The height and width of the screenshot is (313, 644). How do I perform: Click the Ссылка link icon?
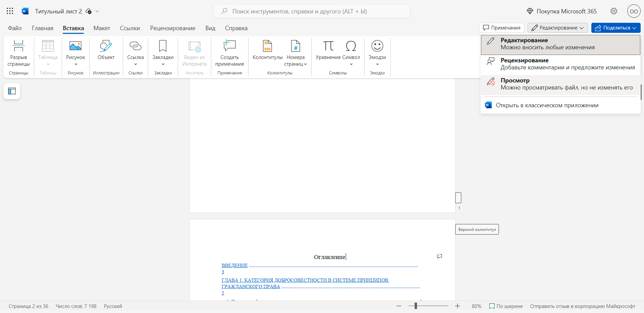click(x=136, y=46)
